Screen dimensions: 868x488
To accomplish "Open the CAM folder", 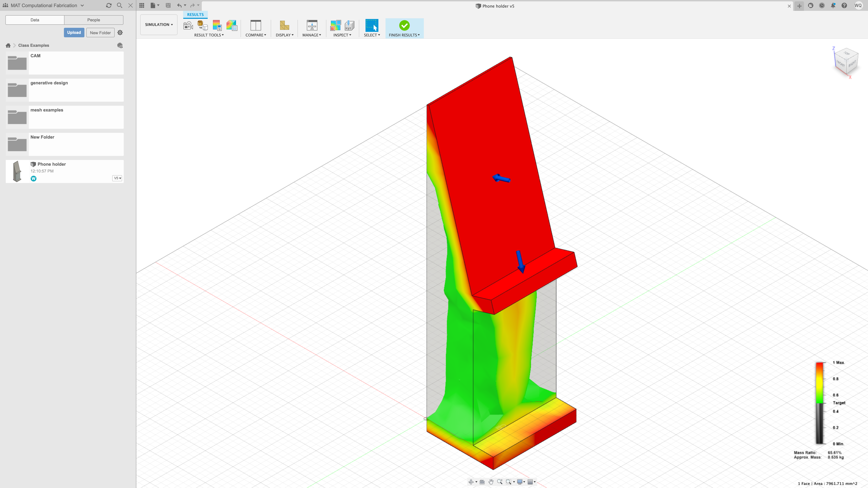I will (65, 63).
